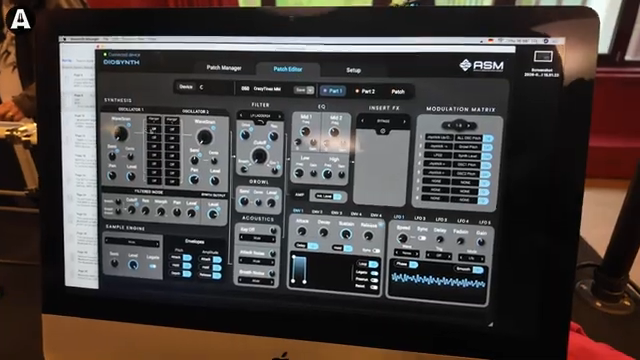Open modulation destination Synth Level
This screenshot has width=640, height=360.
tap(467, 156)
